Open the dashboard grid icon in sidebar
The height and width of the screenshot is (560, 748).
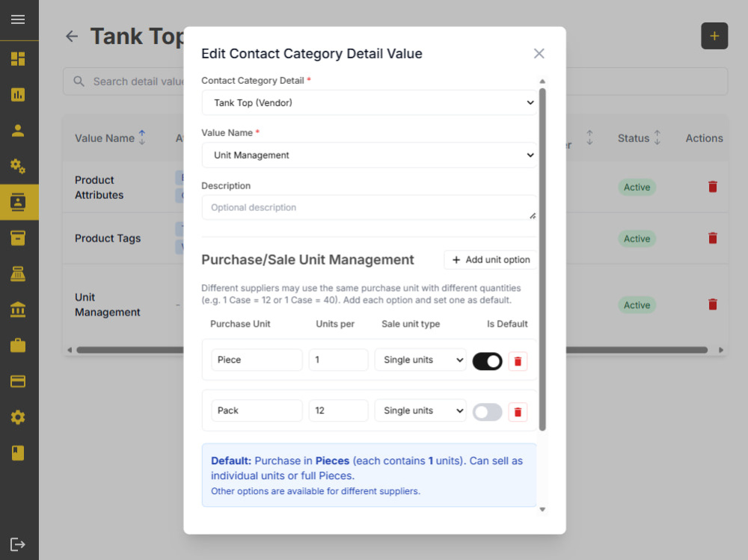tap(18, 58)
